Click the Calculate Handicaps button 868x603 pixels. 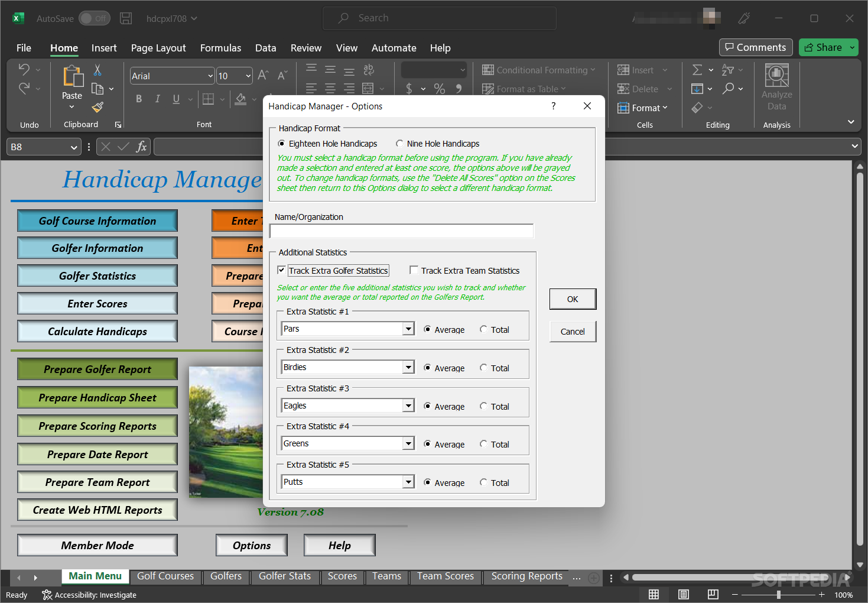tap(97, 331)
